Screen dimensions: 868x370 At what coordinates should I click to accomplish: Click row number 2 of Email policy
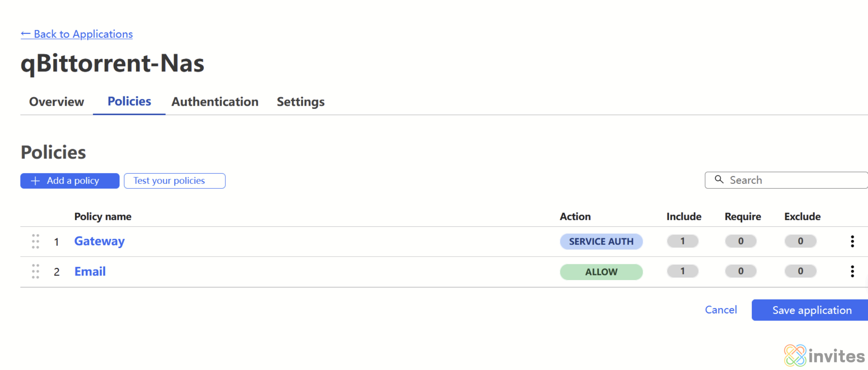[x=57, y=272]
